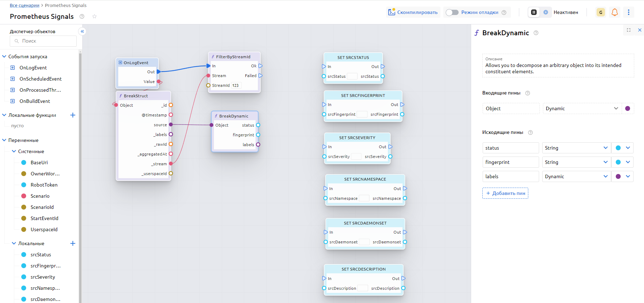
Task: Collapse the Системные variables group
Action: 14,151
